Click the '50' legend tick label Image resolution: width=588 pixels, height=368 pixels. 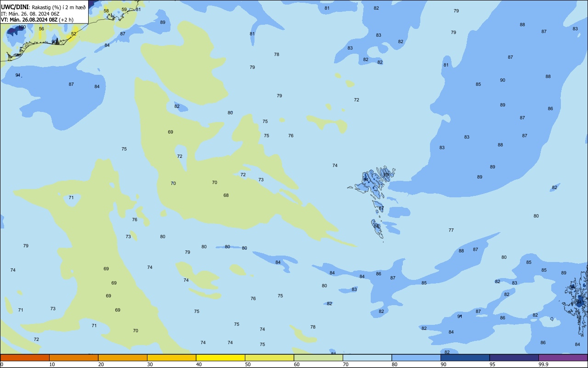coord(248,364)
